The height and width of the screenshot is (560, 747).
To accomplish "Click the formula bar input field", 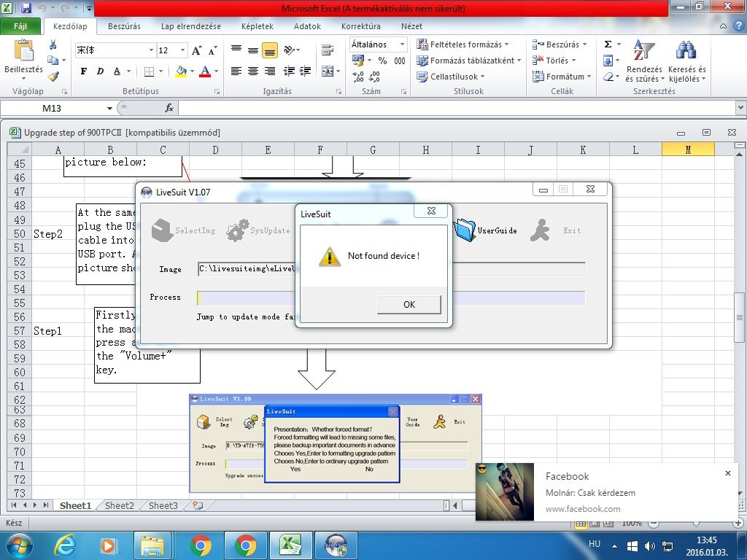I will (457, 108).
